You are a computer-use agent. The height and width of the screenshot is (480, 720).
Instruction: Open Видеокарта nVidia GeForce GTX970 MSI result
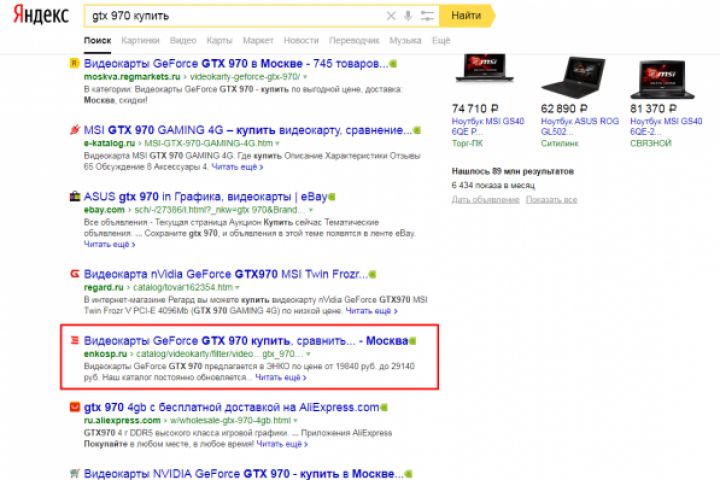coord(225,274)
